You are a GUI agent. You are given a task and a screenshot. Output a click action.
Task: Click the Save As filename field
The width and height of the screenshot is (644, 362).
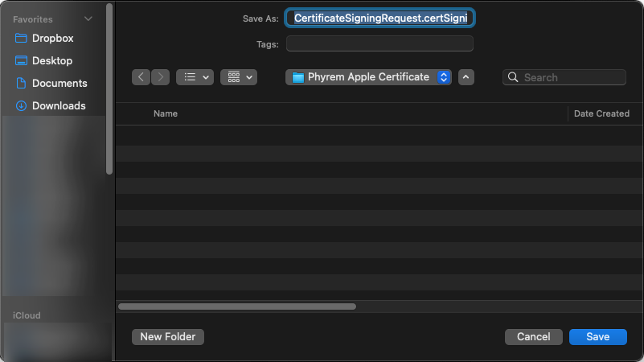tap(379, 18)
